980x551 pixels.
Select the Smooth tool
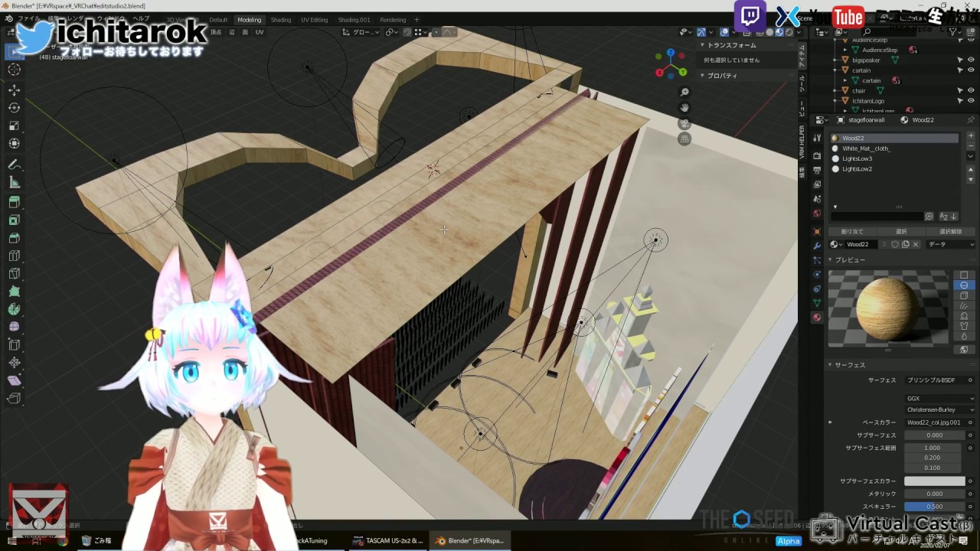(x=14, y=327)
